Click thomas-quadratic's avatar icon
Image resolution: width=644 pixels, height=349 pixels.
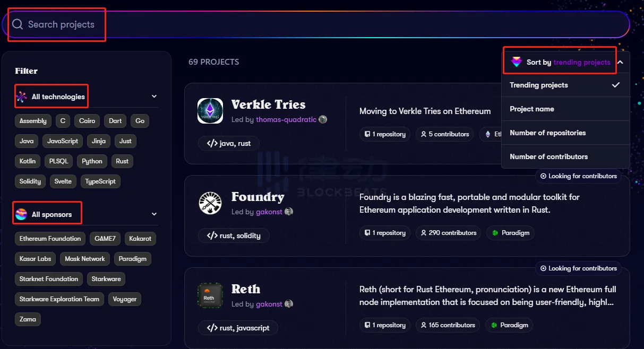coord(323,120)
